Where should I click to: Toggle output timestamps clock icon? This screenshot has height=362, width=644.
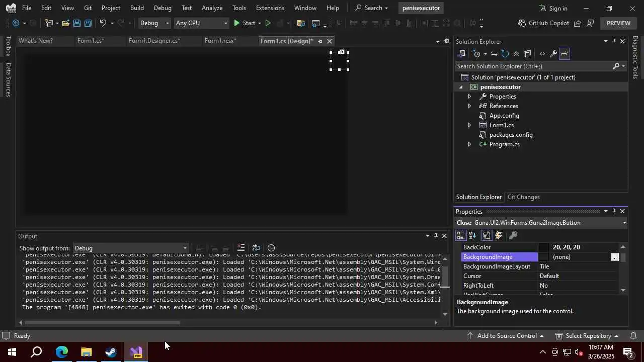[x=271, y=248]
